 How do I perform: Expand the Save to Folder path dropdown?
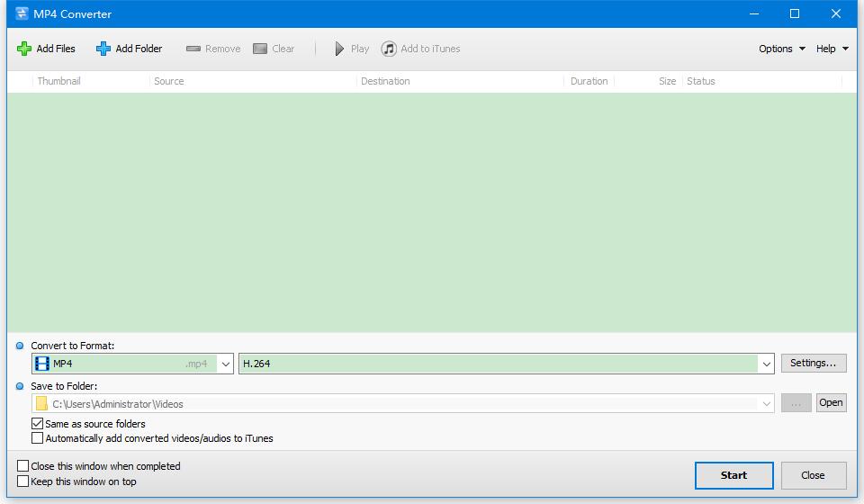(766, 404)
